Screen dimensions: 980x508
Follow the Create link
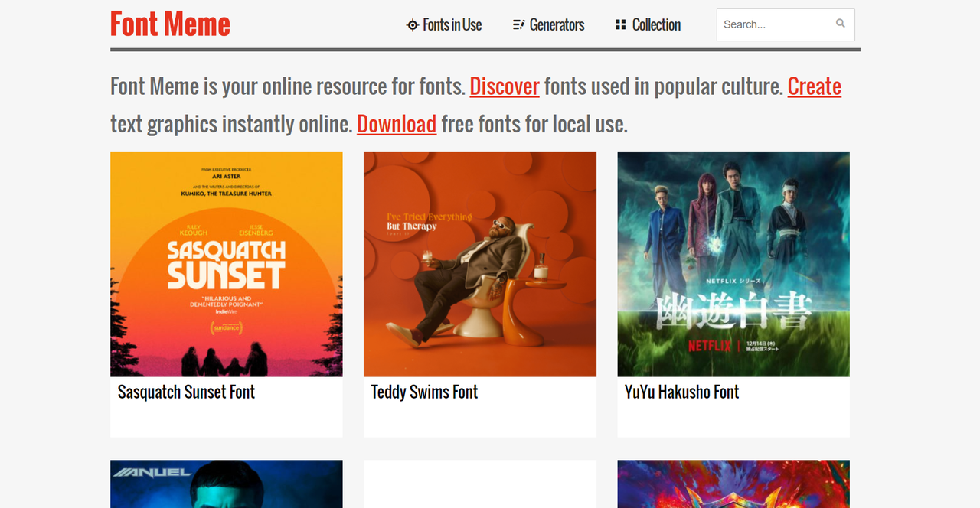(x=815, y=86)
